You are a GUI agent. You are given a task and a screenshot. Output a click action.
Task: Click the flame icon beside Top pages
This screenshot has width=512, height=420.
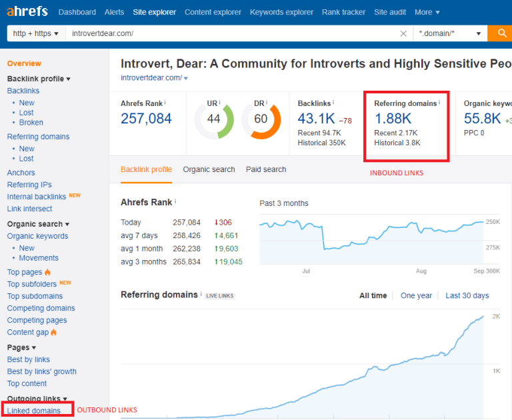(48, 272)
